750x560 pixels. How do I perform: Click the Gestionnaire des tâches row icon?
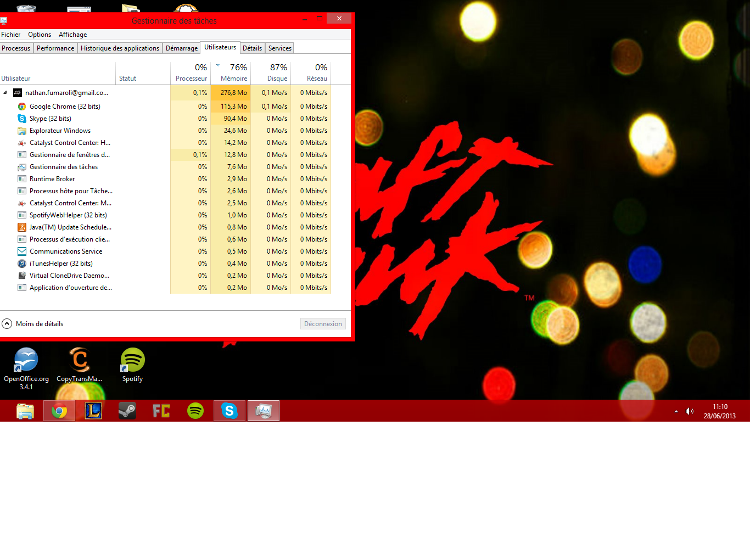coord(22,167)
